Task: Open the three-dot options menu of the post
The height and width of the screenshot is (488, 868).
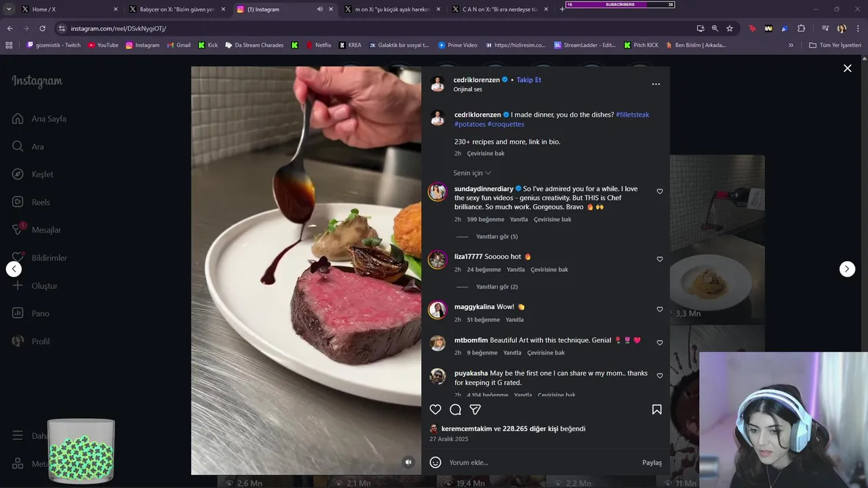Action: pos(656,84)
